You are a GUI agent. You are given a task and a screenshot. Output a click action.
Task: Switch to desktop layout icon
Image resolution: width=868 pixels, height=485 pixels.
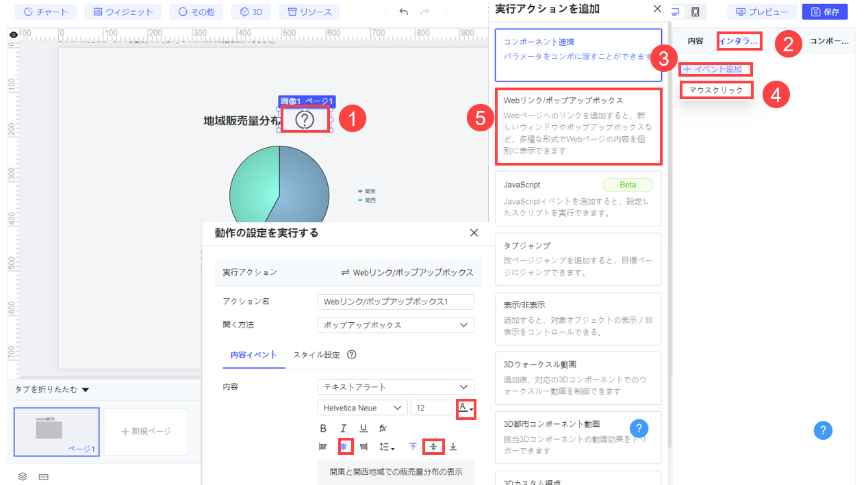point(677,12)
